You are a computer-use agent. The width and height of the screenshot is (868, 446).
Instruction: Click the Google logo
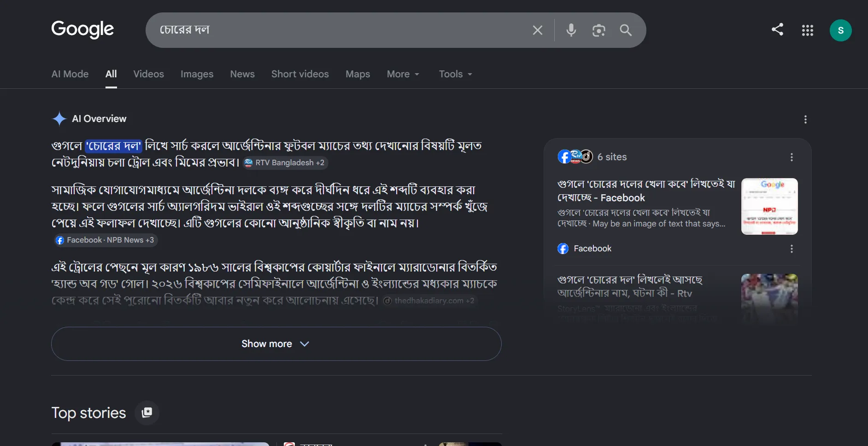[x=82, y=29]
